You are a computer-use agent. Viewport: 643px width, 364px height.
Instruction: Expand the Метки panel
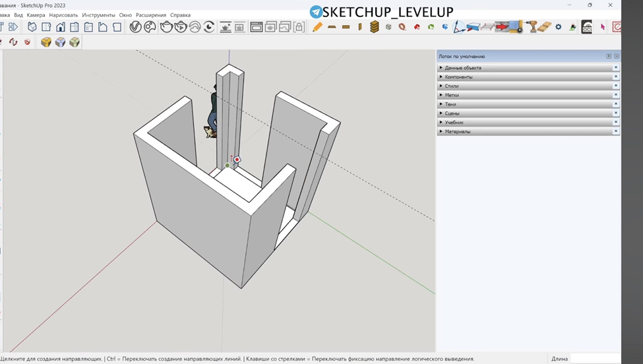[529, 95]
